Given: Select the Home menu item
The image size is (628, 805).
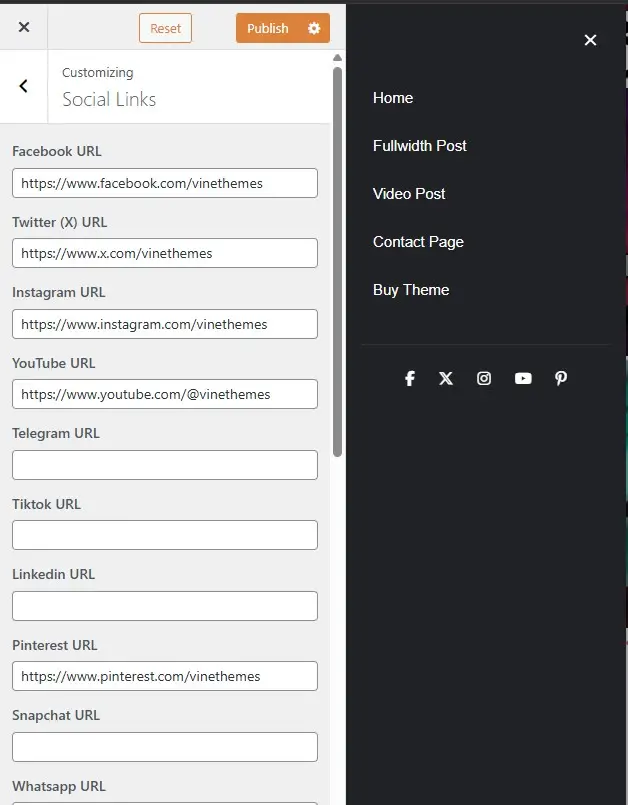Looking at the screenshot, I should (x=393, y=98).
